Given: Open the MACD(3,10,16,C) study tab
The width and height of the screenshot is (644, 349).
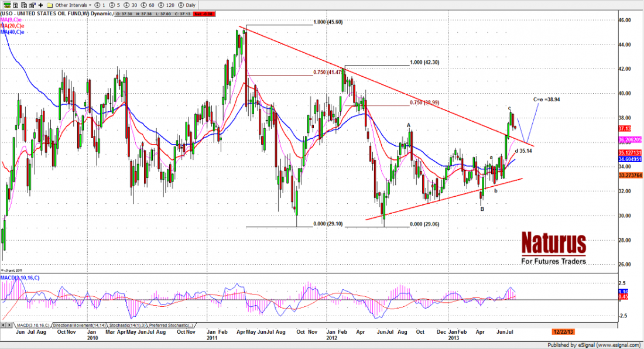Looking at the screenshot, I should (x=32, y=324).
